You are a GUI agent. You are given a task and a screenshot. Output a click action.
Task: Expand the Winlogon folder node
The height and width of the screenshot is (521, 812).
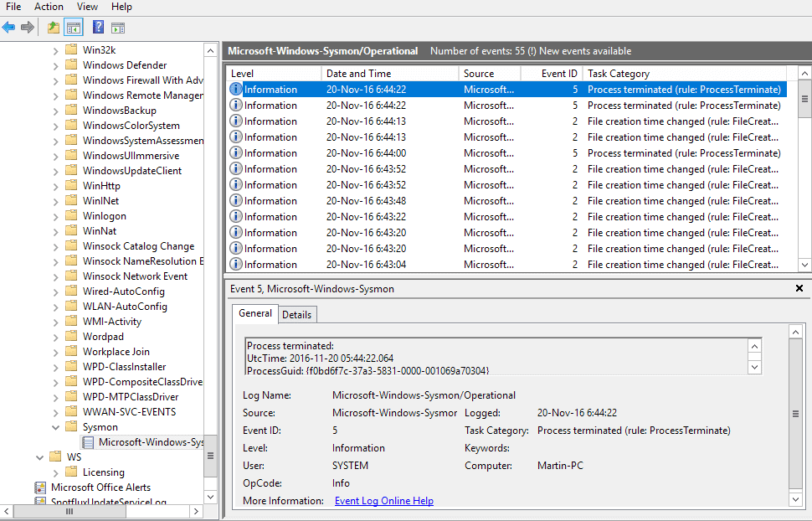tap(56, 216)
